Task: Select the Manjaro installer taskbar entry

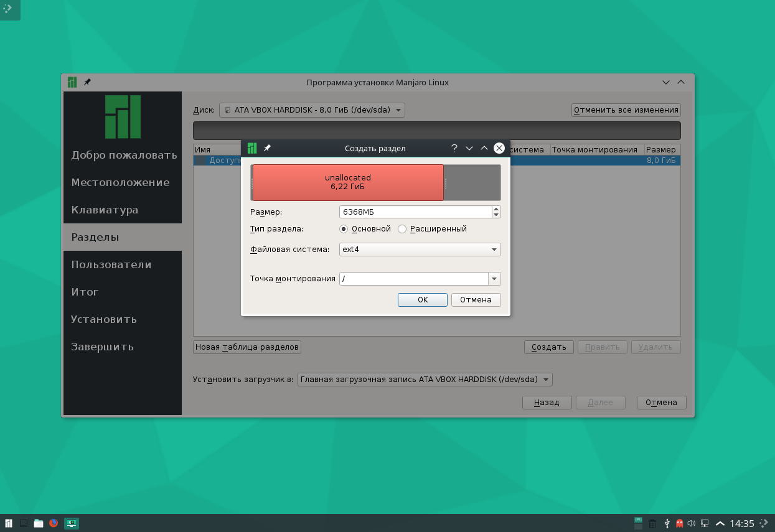Action: point(72,523)
